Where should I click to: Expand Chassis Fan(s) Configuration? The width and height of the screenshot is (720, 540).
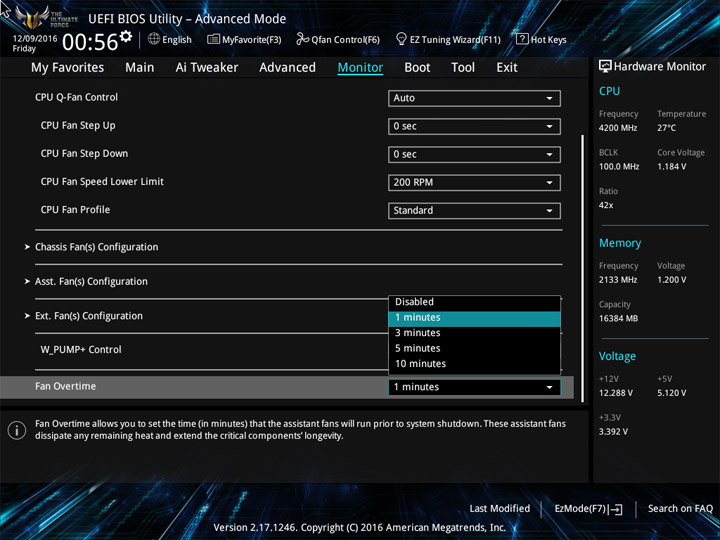click(x=96, y=247)
